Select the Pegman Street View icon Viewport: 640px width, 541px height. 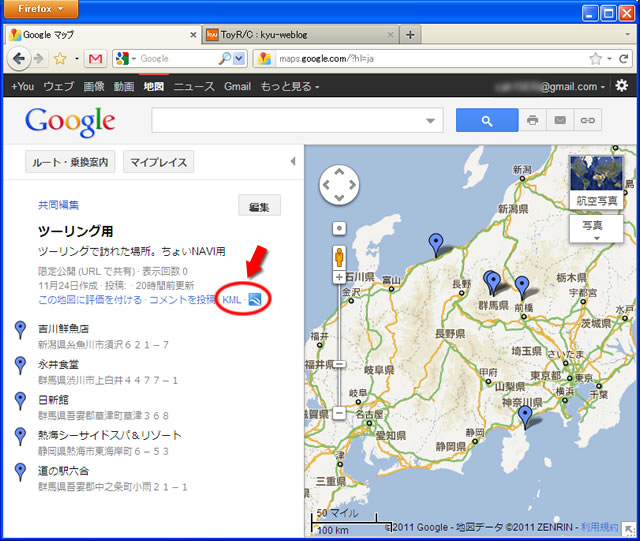pyautogui.click(x=339, y=257)
